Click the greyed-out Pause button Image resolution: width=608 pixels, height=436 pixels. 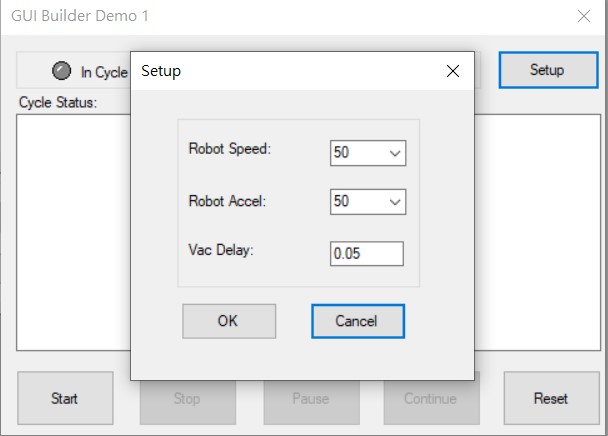click(x=310, y=399)
